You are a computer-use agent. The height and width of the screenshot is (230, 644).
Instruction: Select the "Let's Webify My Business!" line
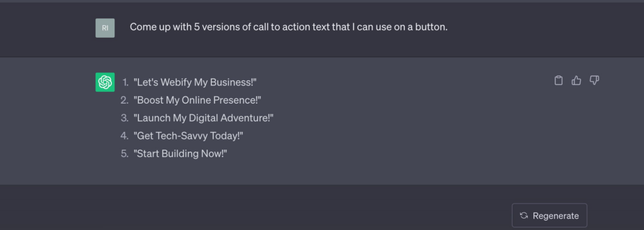(195, 82)
